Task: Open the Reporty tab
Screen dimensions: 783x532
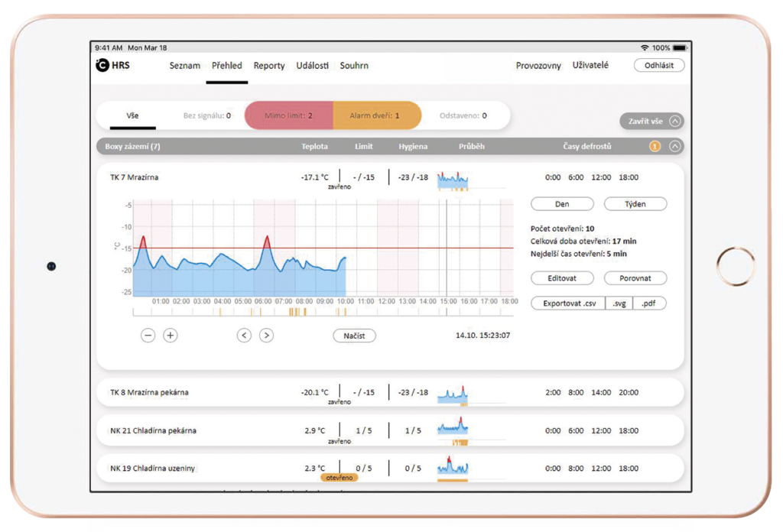Action: pos(269,66)
